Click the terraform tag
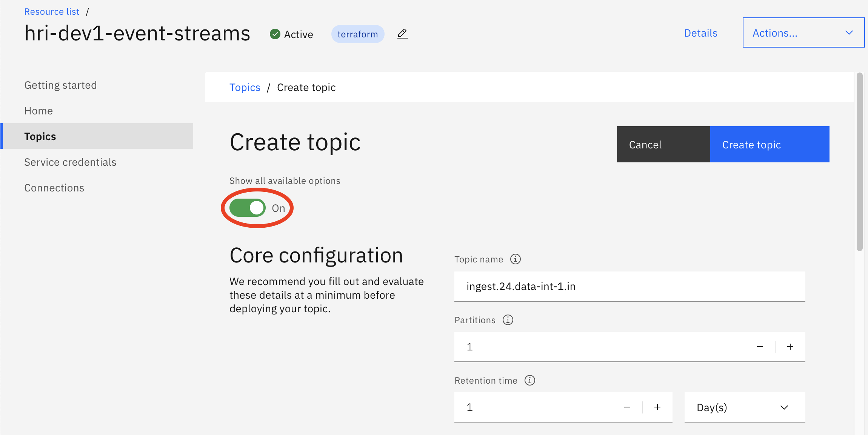The image size is (868, 435). [x=358, y=34]
